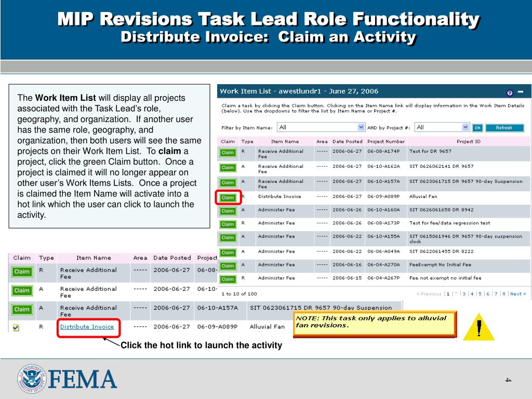Screen dimensions: 532x399
Task: Claim Administer Fee task 06-10-A155A
Action: (228, 237)
